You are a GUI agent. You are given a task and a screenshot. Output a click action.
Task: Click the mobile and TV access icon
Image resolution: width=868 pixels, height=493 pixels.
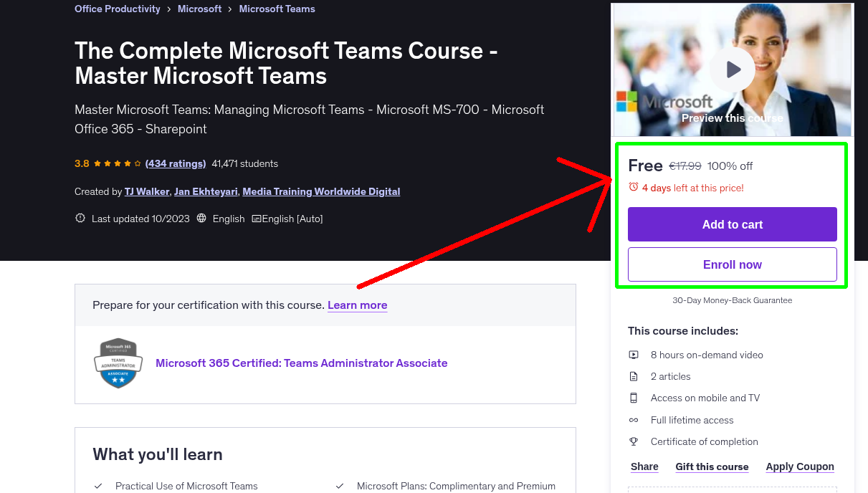[x=634, y=398]
